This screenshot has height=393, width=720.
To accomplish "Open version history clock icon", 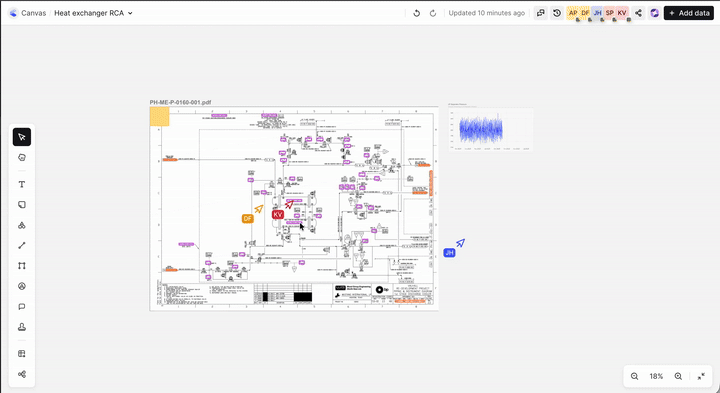I will point(557,13).
